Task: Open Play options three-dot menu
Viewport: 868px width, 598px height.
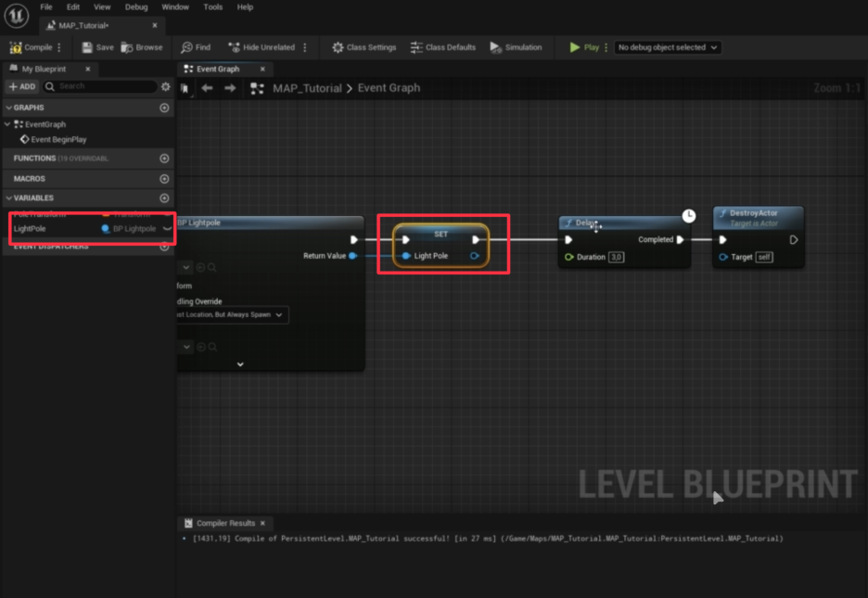Action: [606, 47]
